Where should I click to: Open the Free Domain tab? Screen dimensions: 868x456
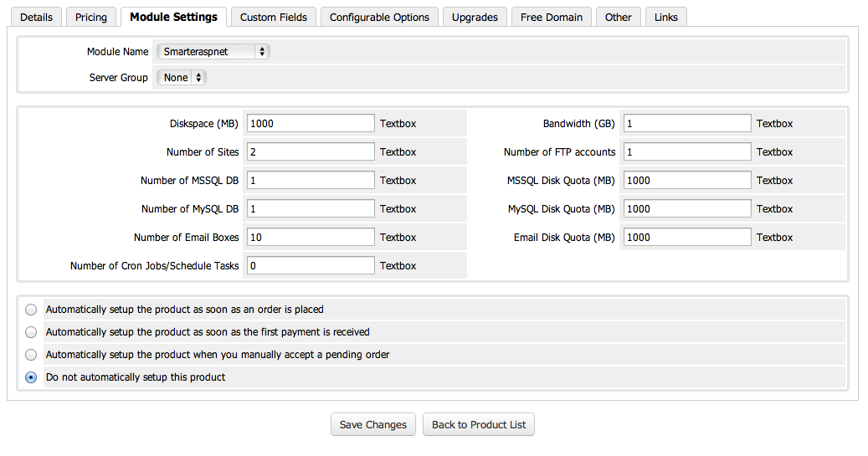(x=552, y=17)
